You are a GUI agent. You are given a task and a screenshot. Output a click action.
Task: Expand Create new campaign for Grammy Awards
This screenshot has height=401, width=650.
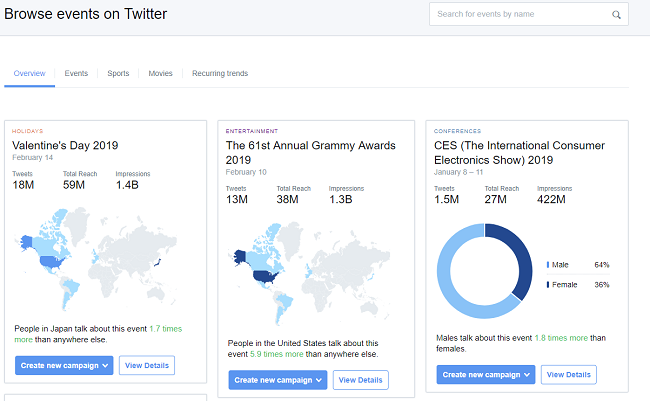pyautogui.click(x=277, y=380)
